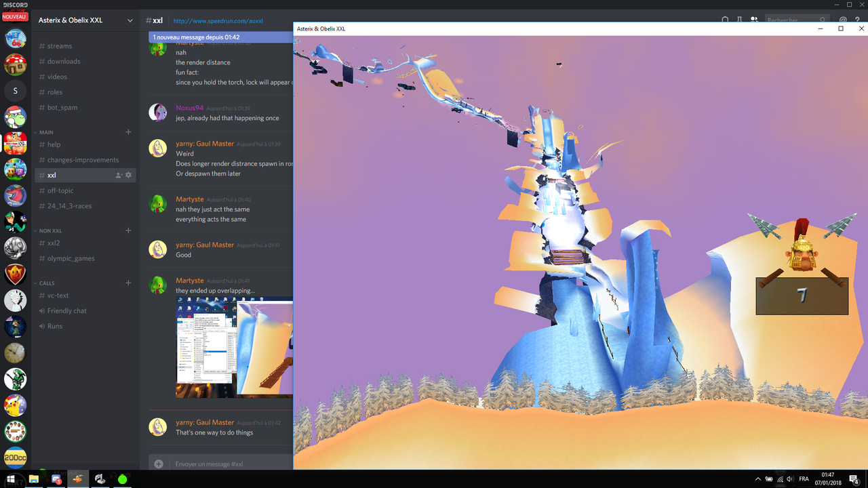The image size is (868, 488).
Task: Open the red mushroom server icon
Action: pos(16,65)
